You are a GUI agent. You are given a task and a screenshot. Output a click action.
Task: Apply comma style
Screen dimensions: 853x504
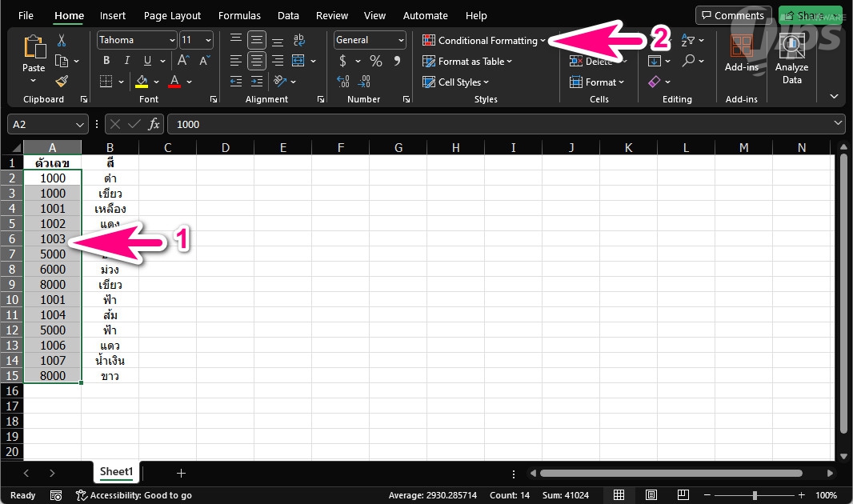(x=397, y=60)
